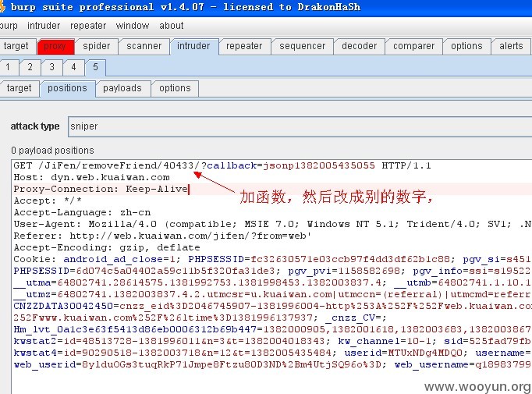This screenshot has width=532, height=394.
Task: Open the payloads sub-tab
Action: click(x=122, y=88)
